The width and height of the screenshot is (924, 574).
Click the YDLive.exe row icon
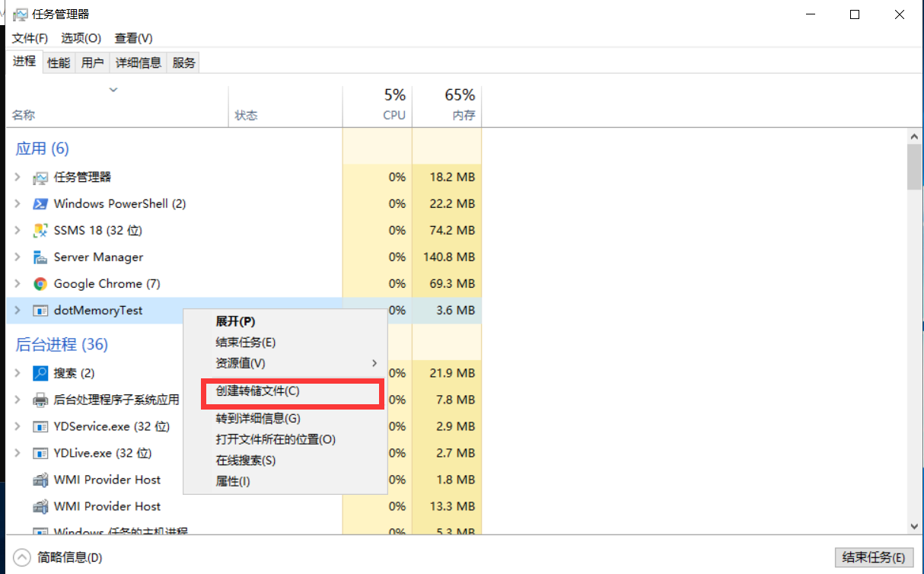coord(40,453)
